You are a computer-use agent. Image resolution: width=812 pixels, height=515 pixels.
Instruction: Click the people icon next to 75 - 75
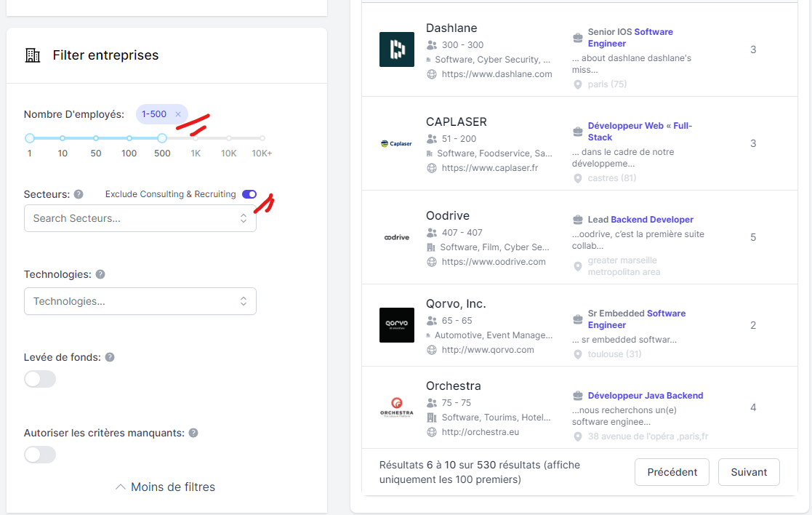coord(431,402)
